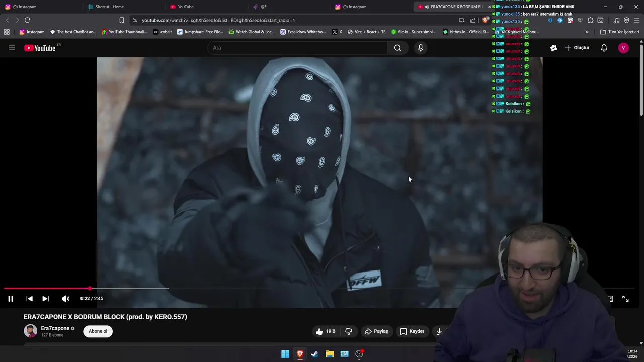
Task: Switch to the Shotcut - Home tab
Action: (123, 7)
